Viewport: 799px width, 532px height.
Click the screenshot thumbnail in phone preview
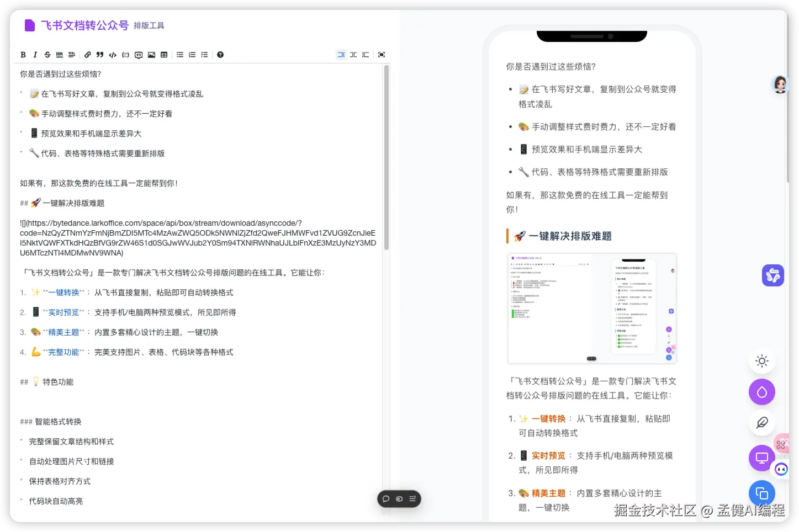click(x=592, y=308)
